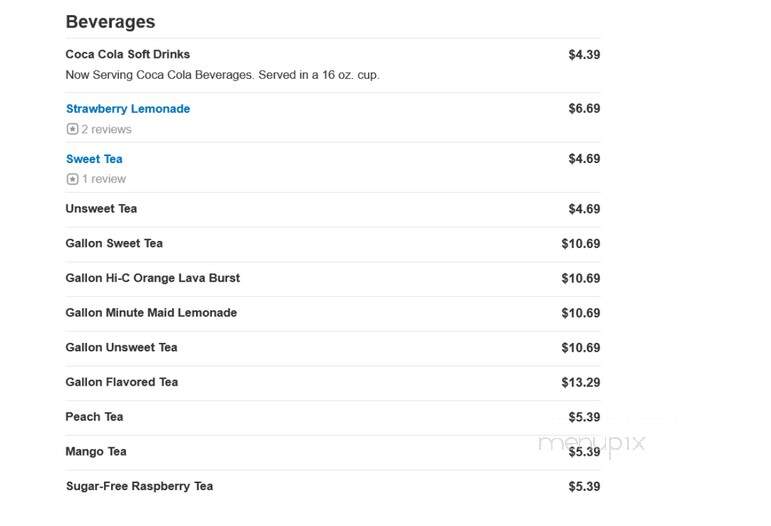
Task: Open the Strawberry Lemonade link
Action: coord(128,109)
